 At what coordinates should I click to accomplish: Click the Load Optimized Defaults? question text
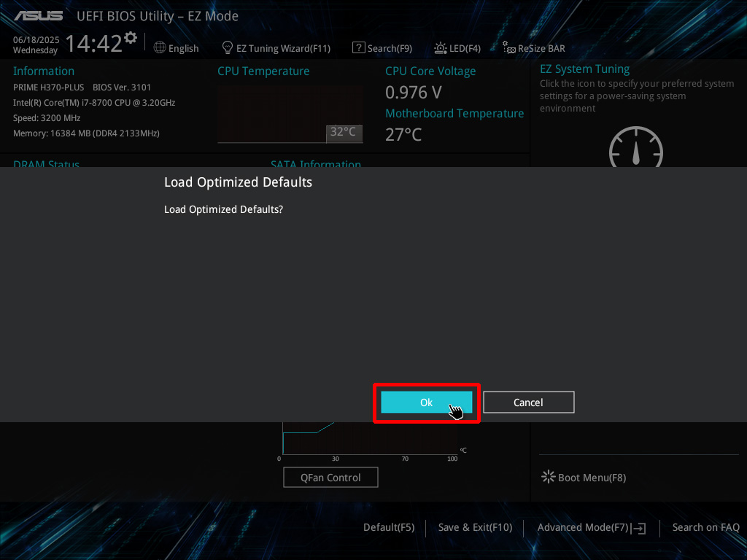click(x=223, y=209)
